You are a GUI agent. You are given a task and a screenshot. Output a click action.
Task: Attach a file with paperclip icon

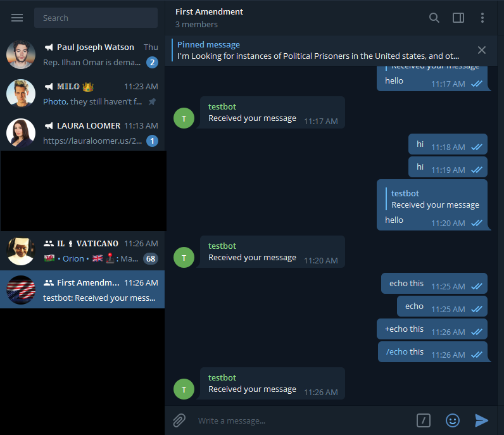pyautogui.click(x=179, y=420)
